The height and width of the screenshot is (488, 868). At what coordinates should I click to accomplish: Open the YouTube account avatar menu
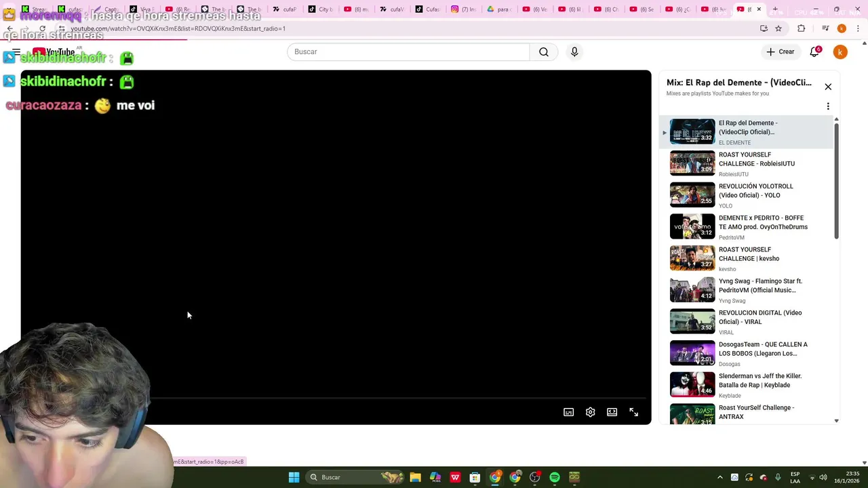[x=840, y=52]
